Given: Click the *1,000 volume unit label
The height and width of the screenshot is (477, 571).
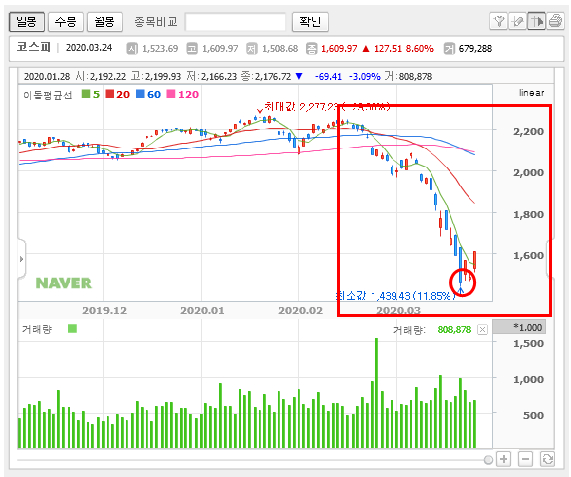Looking at the screenshot, I should click(519, 327).
